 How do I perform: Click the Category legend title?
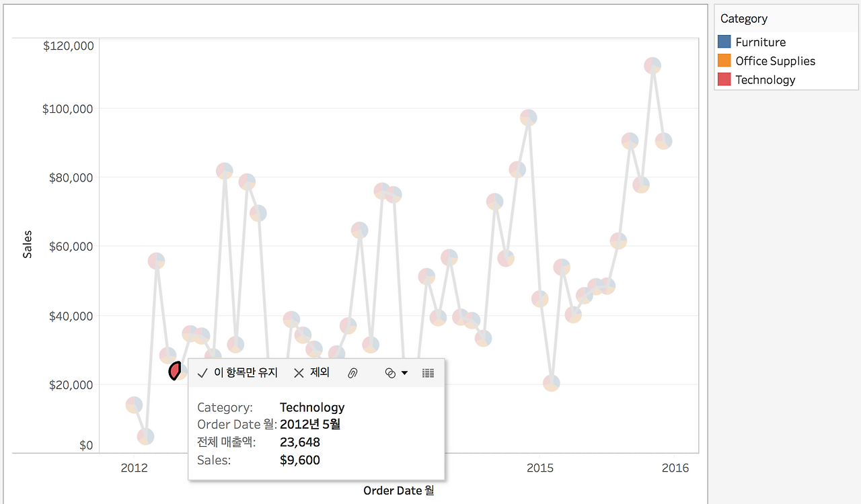(x=743, y=19)
